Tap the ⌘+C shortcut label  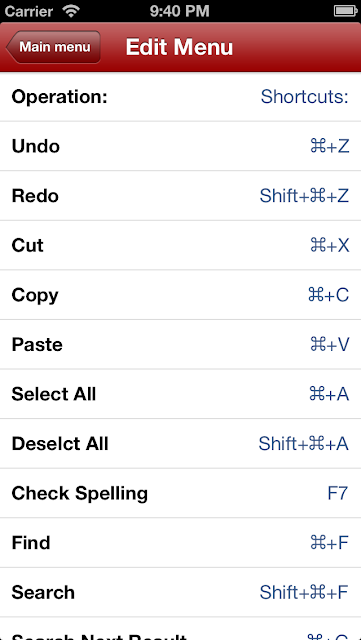[329, 295]
